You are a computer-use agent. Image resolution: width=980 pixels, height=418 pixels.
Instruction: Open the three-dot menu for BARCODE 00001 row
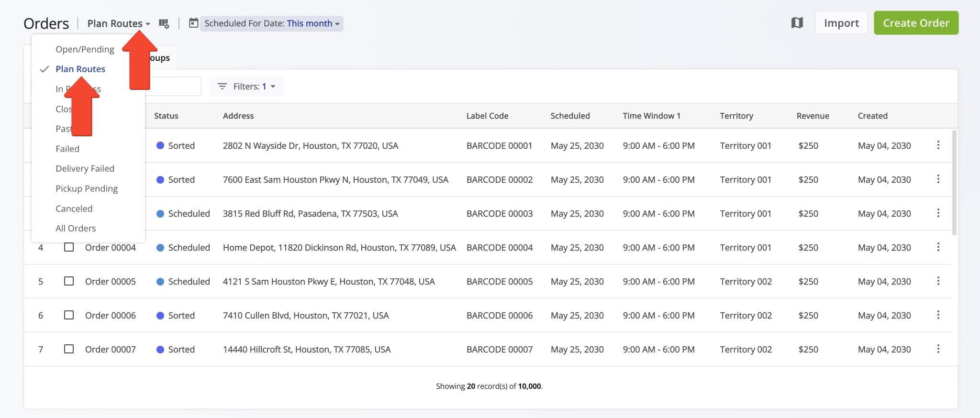(x=938, y=145)
